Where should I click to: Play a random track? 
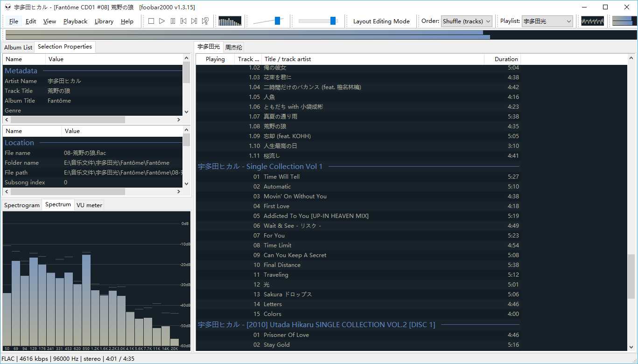click(205, 21)
